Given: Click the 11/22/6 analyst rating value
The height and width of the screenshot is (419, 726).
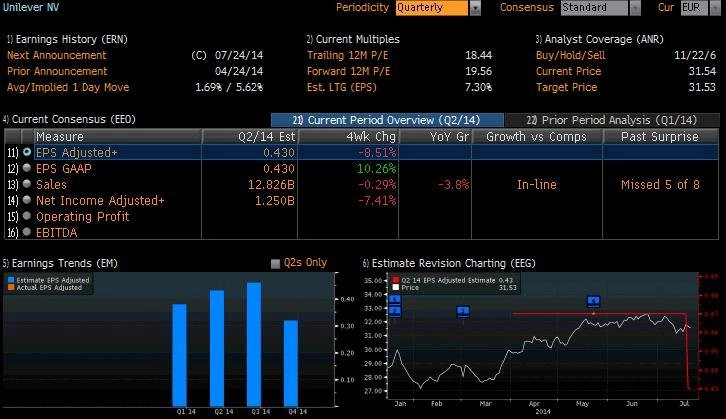Looking at the screenshot, I should point(695,55).
